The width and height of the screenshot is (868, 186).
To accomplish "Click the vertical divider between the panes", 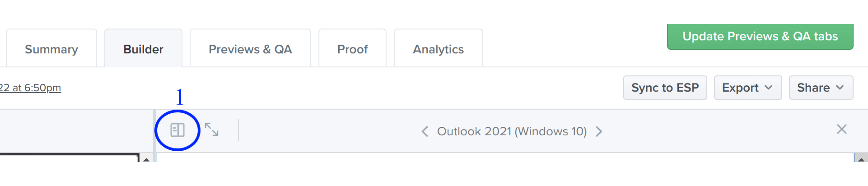I will 154,134.
